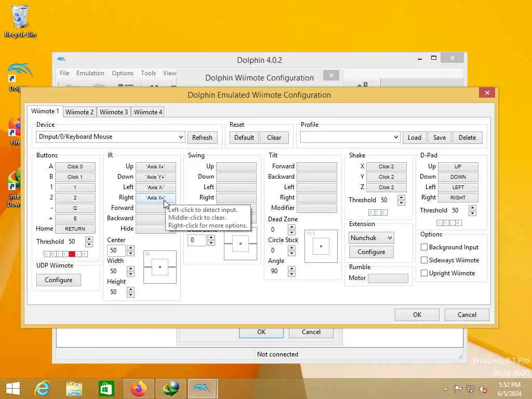Click IR Up mapping 'Axis X+'

(x=156, y=167)
